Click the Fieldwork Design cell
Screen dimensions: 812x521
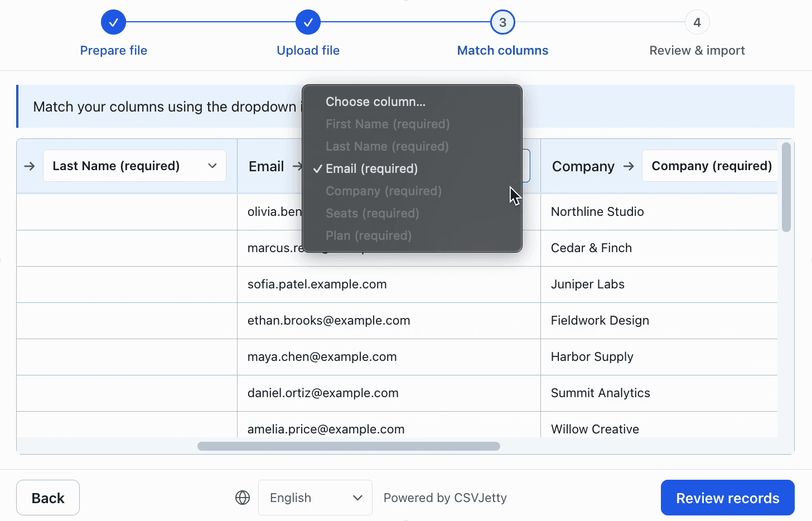[659, 321]
